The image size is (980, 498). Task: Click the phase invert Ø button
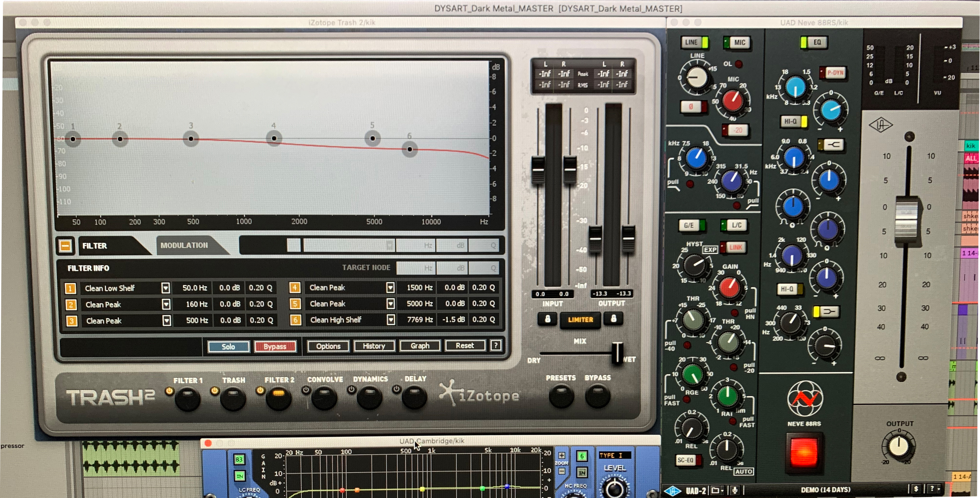(x=691, y=106)
